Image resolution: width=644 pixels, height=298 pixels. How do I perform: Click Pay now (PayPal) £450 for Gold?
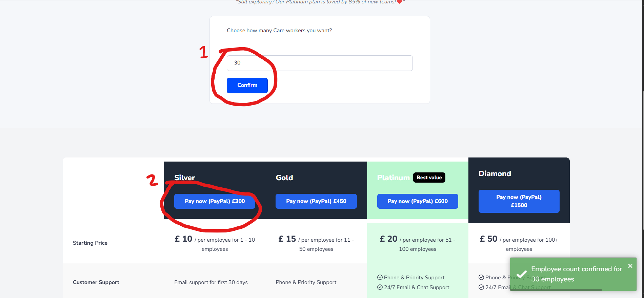tap(316, 201)
